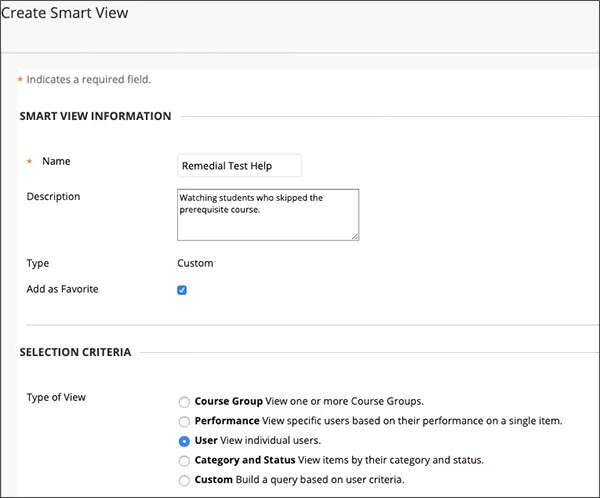This screenshot has width=600, height=498.
Task: Grab the Description box resize handle
Action: 354,236
